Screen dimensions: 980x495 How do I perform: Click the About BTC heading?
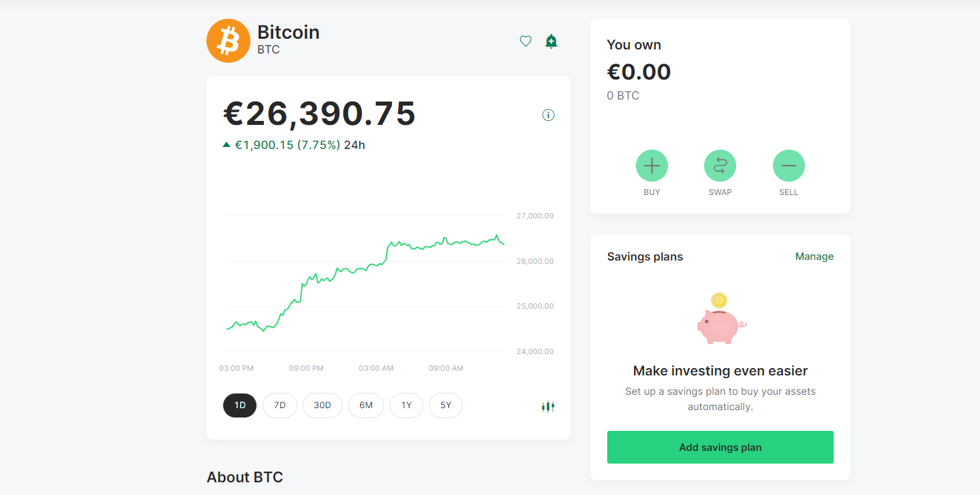click(245, 477)
